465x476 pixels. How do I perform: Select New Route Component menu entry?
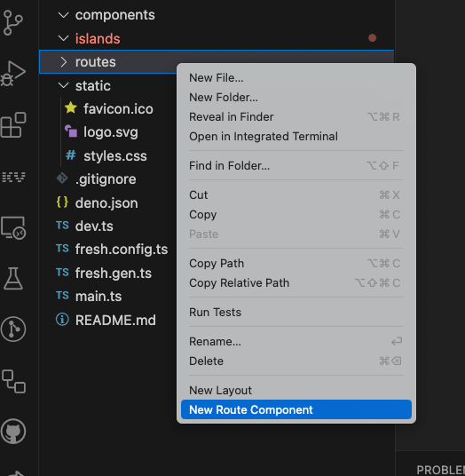click(296, 409)
